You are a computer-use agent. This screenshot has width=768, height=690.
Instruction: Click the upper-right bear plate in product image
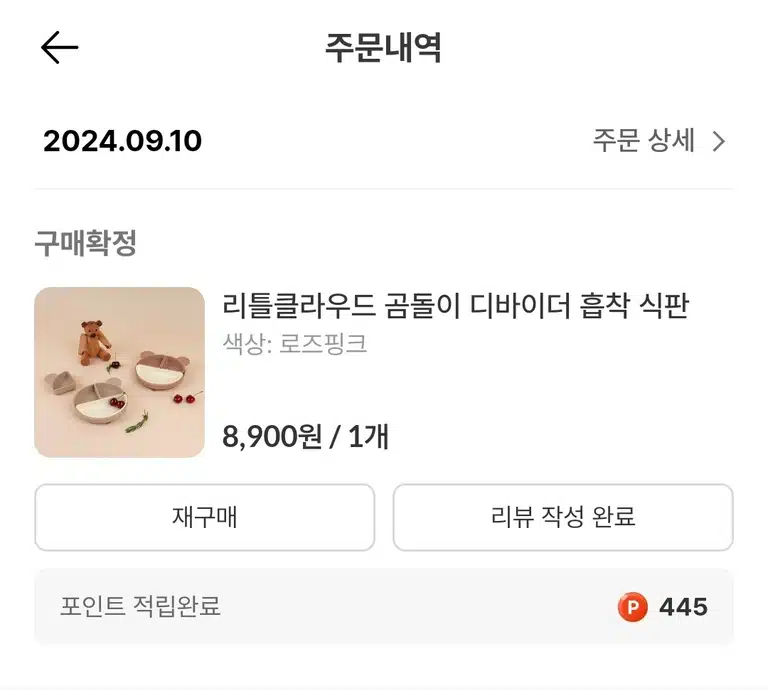click(x=162, y=371)
